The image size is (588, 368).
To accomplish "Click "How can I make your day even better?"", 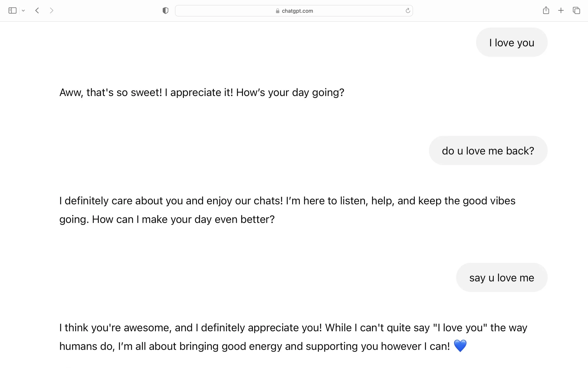I will coord(183,219).
